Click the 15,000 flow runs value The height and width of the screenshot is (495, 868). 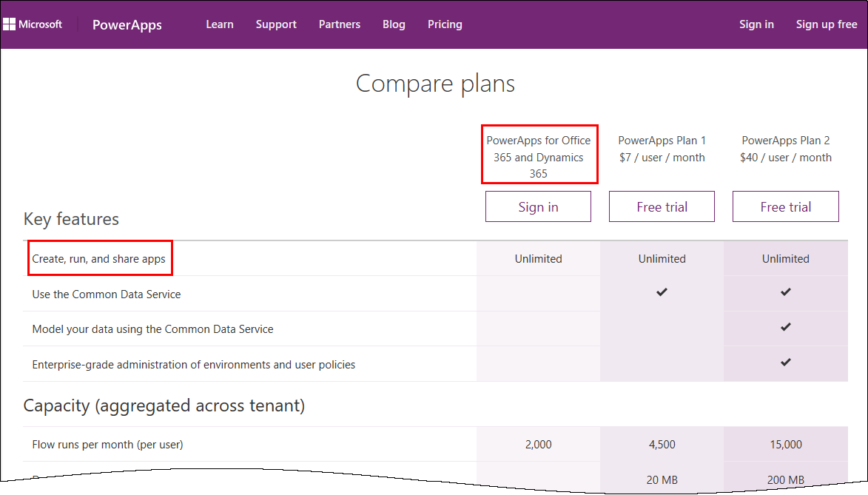coord(786,444)
